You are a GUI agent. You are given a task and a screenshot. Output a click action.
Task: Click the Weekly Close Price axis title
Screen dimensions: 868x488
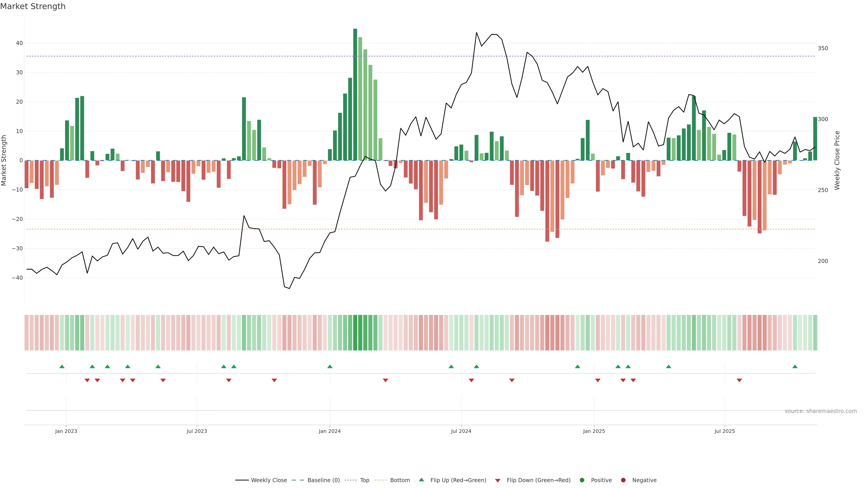[837, 160]
